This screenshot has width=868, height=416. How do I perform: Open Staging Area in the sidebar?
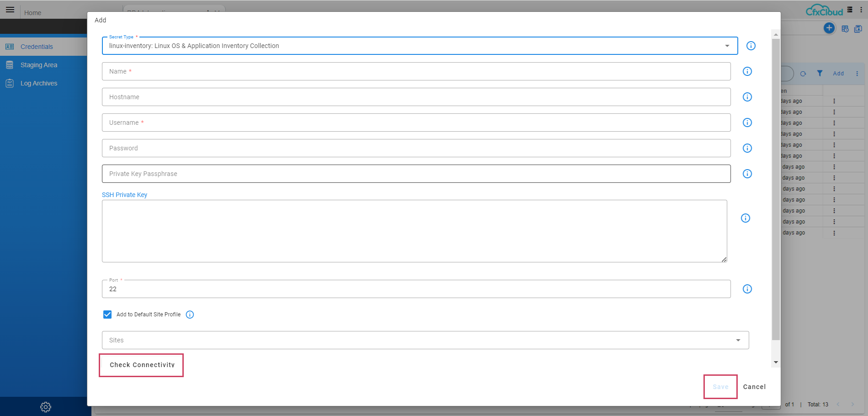pos(39,65)
